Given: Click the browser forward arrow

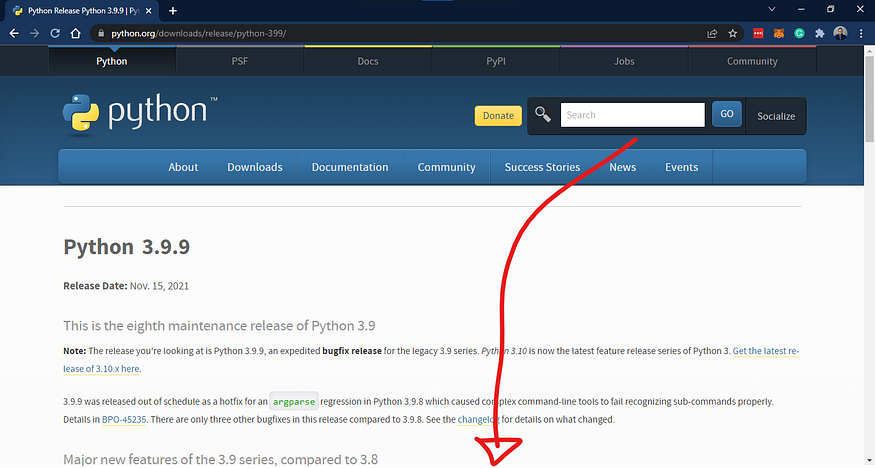Looking at the screenshot, I should (35, 33).
